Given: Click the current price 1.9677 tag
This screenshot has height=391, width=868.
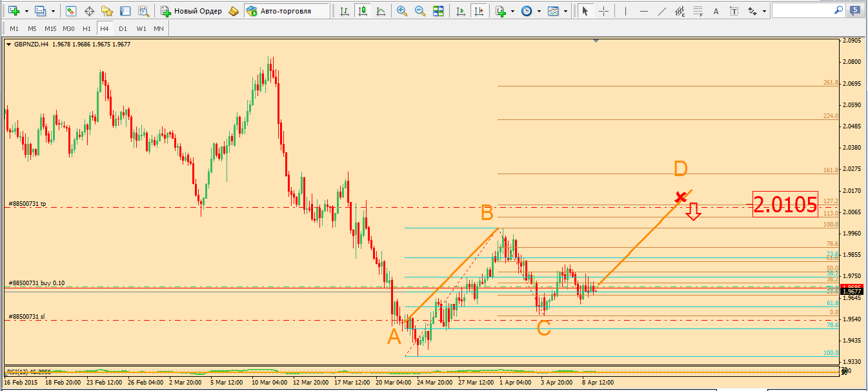Looking at the screenshot, I should [x=853, y=291].
